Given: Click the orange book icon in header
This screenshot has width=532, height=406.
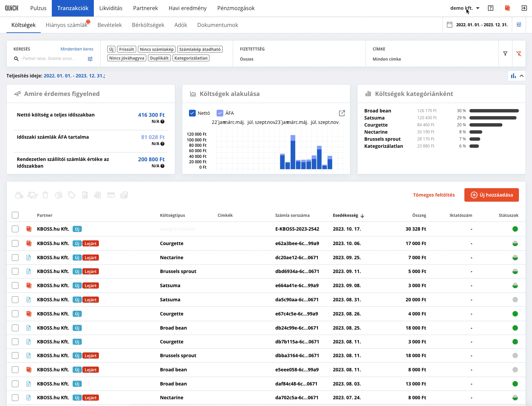Looking at the screenshot, I should coord(507,8).
